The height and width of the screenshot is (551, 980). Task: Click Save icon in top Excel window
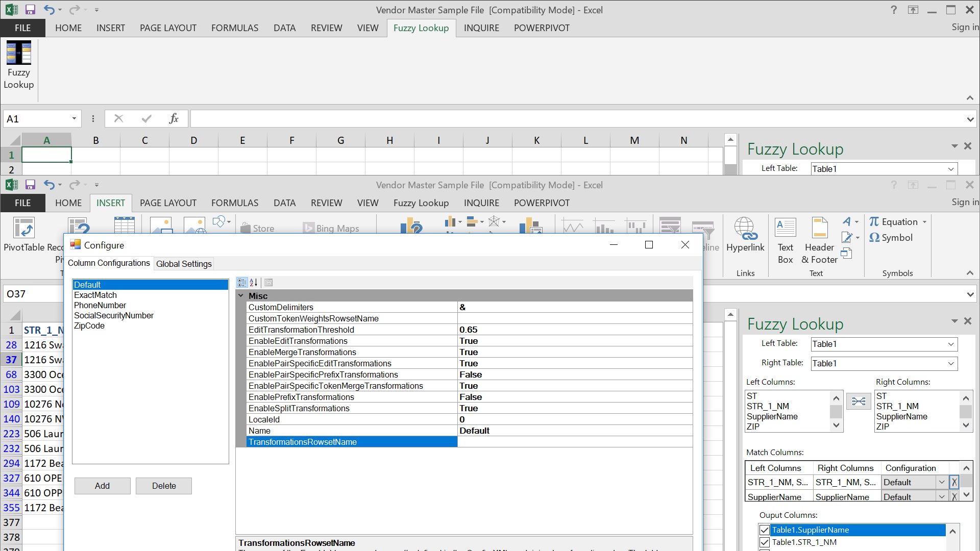[30, 10]
